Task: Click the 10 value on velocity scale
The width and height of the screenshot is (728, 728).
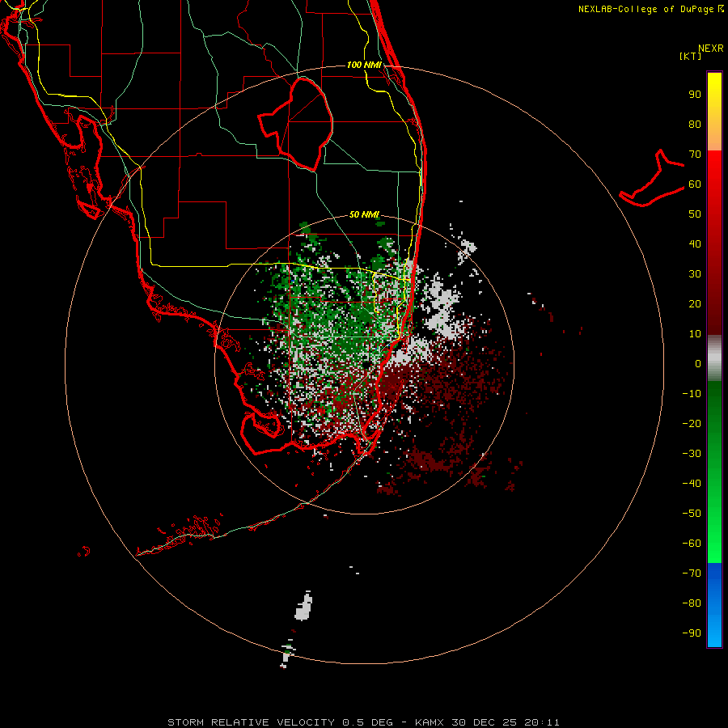Action: tap(695, 334)
